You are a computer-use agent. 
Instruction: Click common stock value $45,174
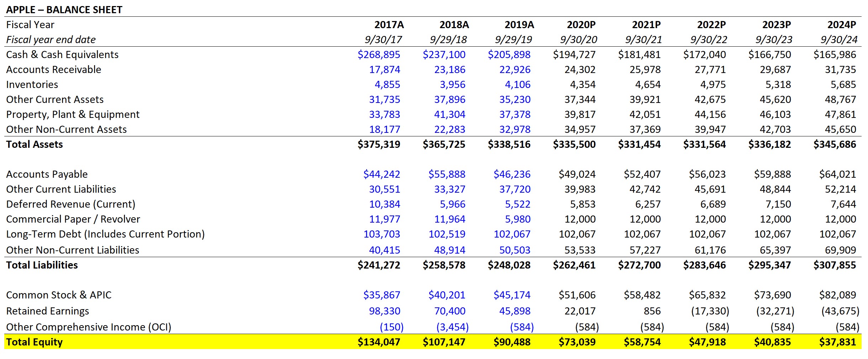[512, 295]
